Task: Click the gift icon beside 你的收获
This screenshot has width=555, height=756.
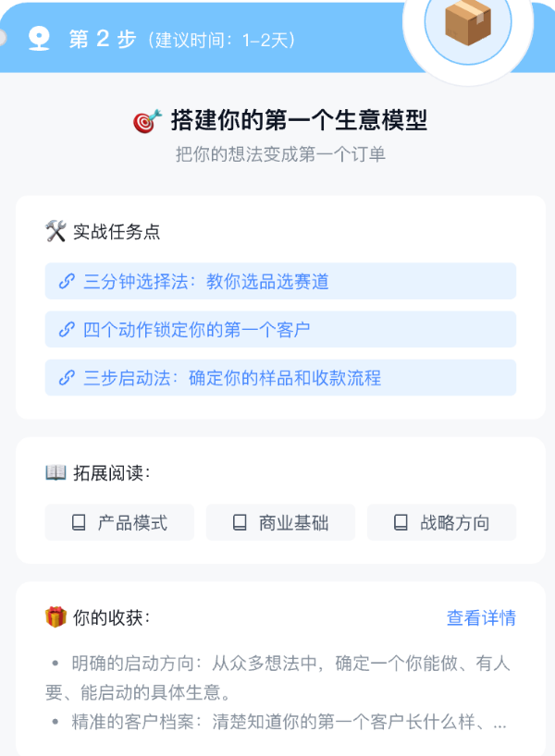Action: (x=55, y=617)
